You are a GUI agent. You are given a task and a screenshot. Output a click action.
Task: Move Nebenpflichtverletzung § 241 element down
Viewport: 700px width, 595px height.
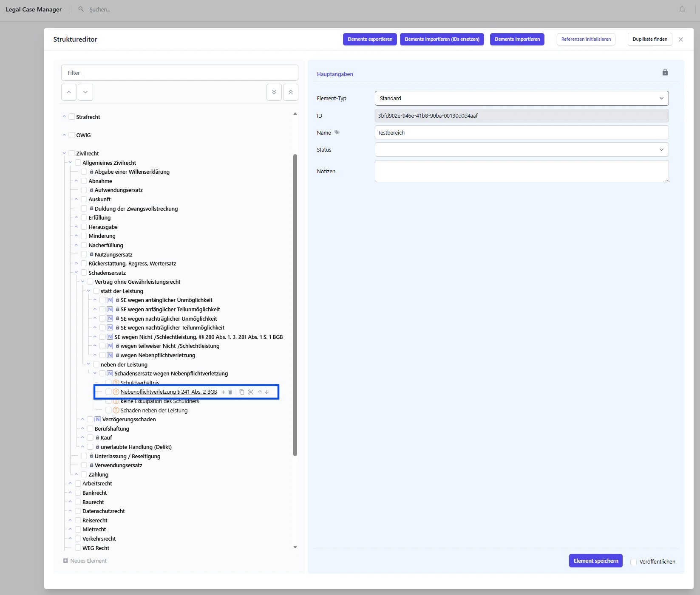click(267, 392)
